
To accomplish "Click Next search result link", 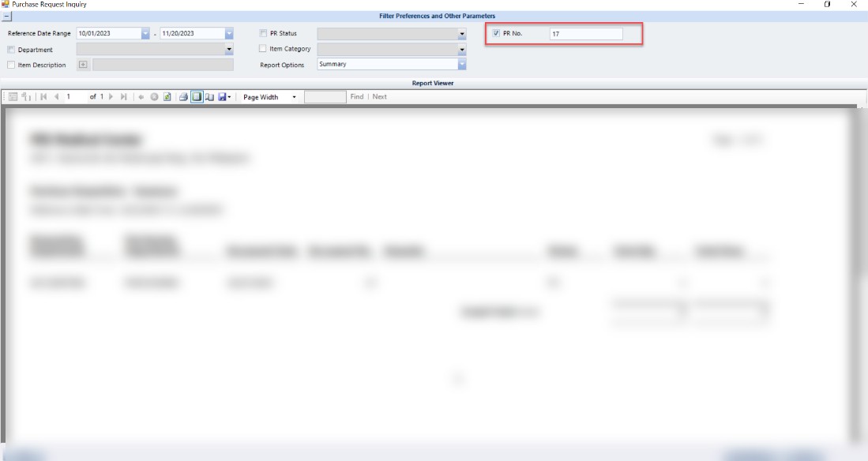I will 380,97.
